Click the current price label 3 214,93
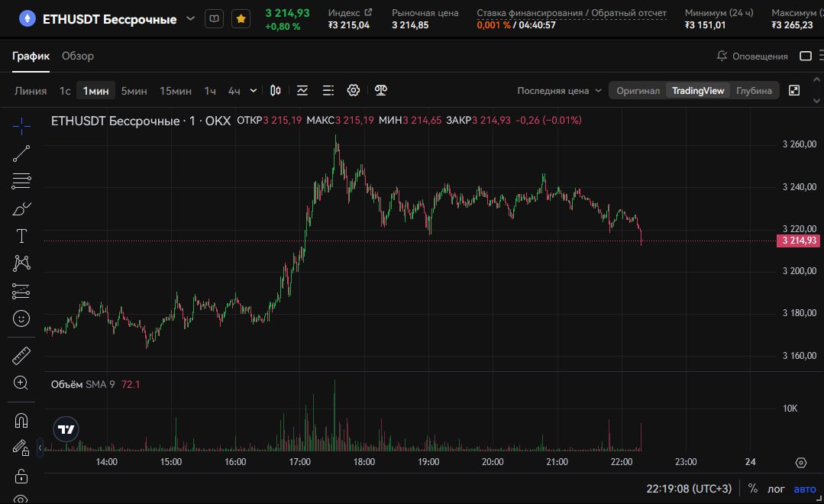Viewport: 824px width, 504px height. coord(799,241)
